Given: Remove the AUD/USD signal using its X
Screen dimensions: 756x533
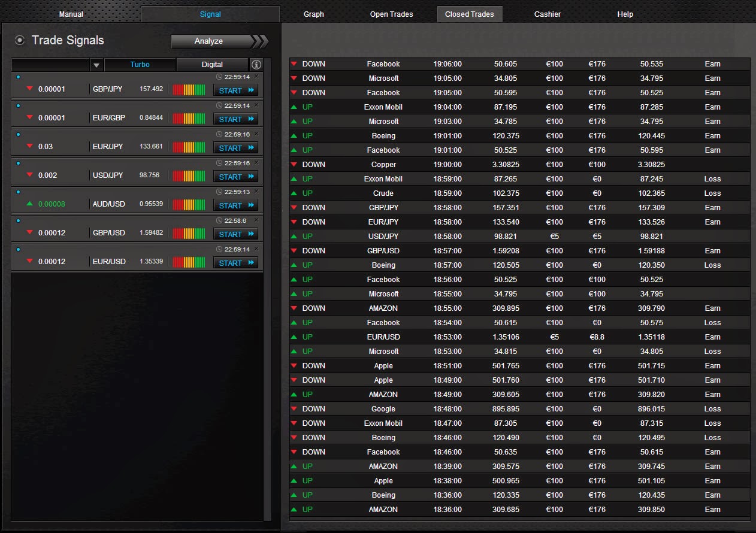Looking at the screenshot, I should point(257,191).
